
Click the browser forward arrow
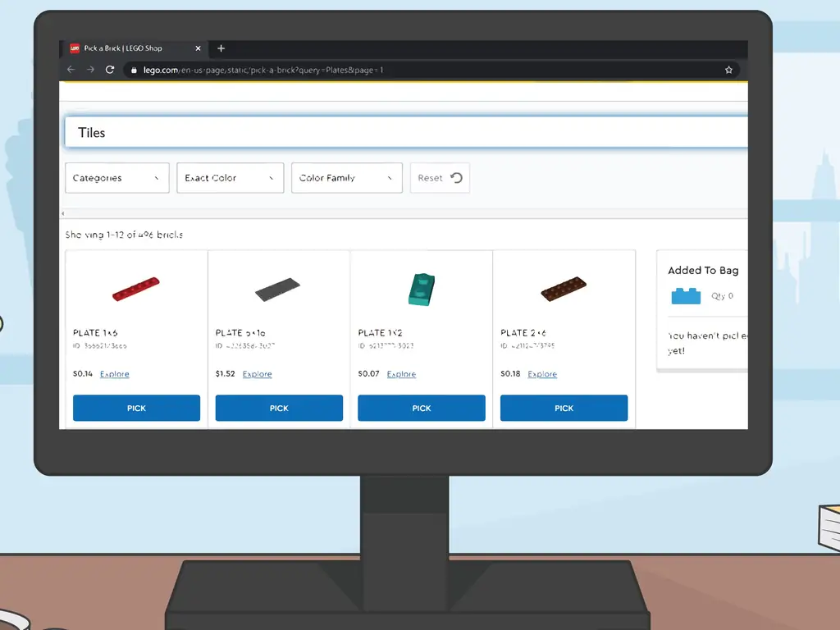pos(90,70)
